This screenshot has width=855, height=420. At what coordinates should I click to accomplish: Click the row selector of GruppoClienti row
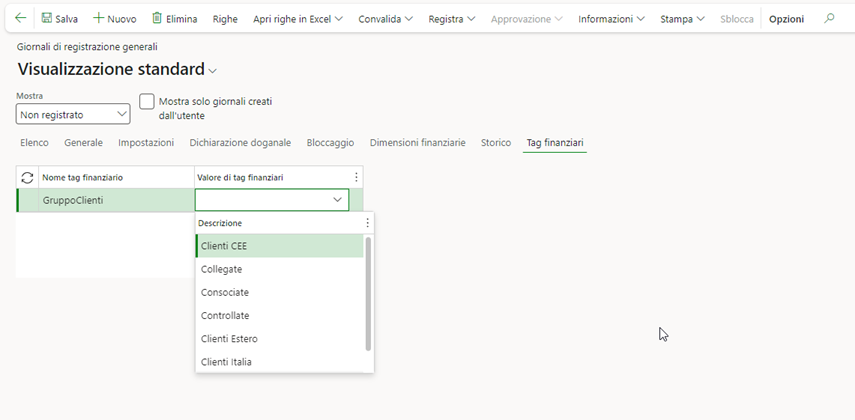pyautogui.click(x=27, y=200)
